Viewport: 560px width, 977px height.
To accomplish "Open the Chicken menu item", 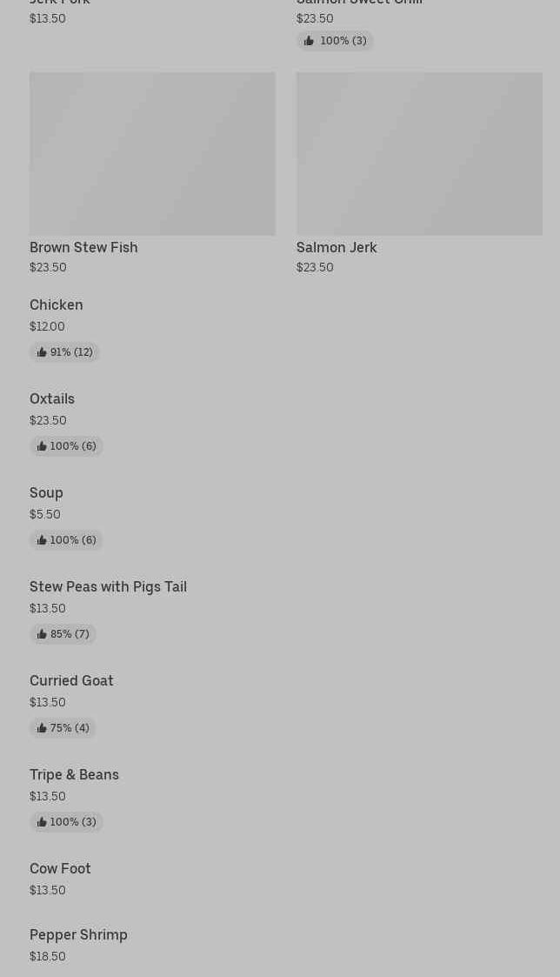I will pos(57,304).
